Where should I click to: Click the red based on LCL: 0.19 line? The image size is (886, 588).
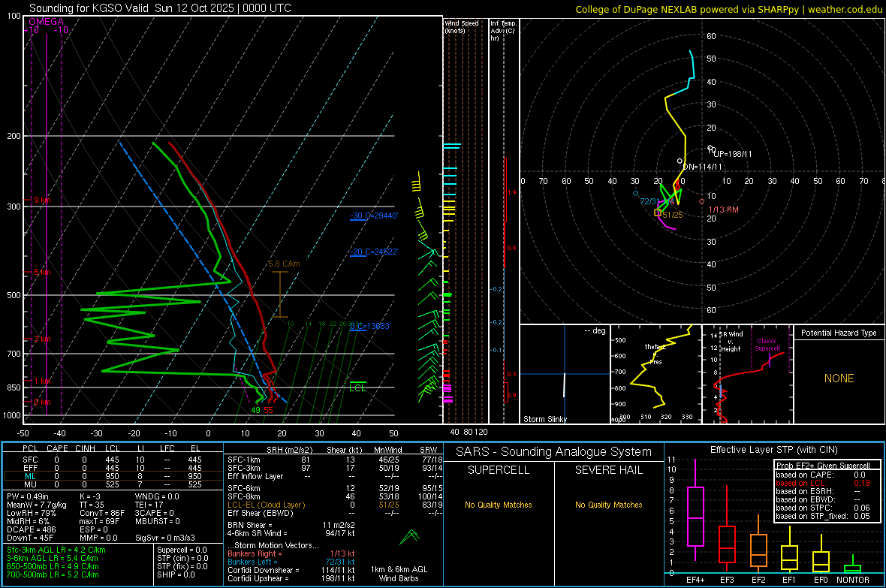tap(823, 483)
